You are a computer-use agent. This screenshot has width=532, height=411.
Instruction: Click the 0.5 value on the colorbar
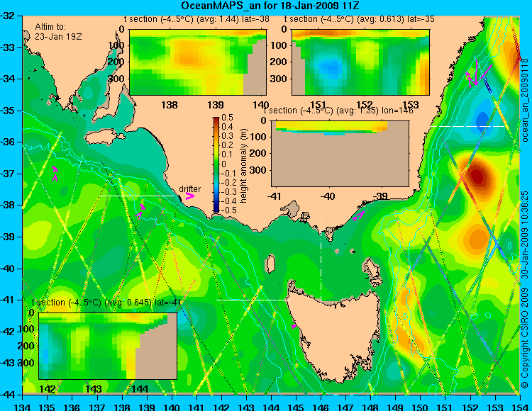tap(227, 118)
